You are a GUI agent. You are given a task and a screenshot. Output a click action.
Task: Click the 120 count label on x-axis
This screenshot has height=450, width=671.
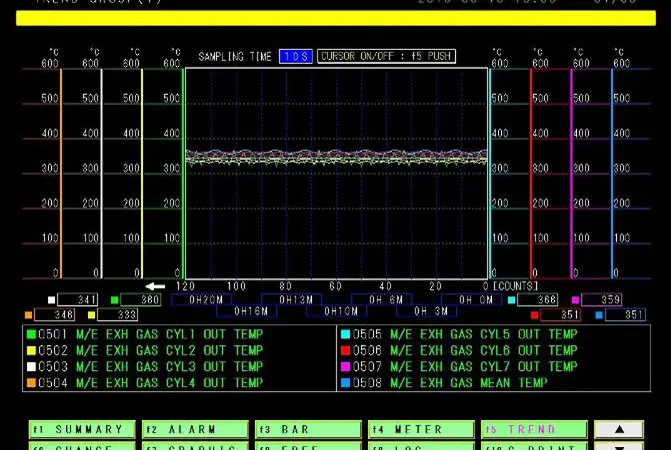point(185,286)
